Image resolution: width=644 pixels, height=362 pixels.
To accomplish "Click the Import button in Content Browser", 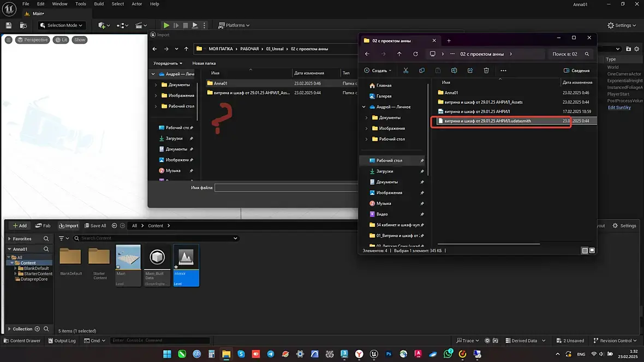I will point(69,226).
